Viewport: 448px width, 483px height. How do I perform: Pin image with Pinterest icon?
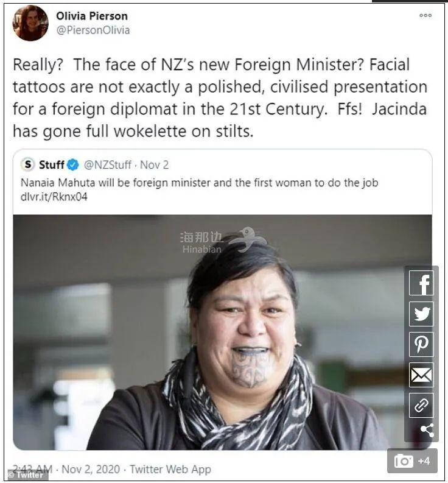(x=421, y=344)
